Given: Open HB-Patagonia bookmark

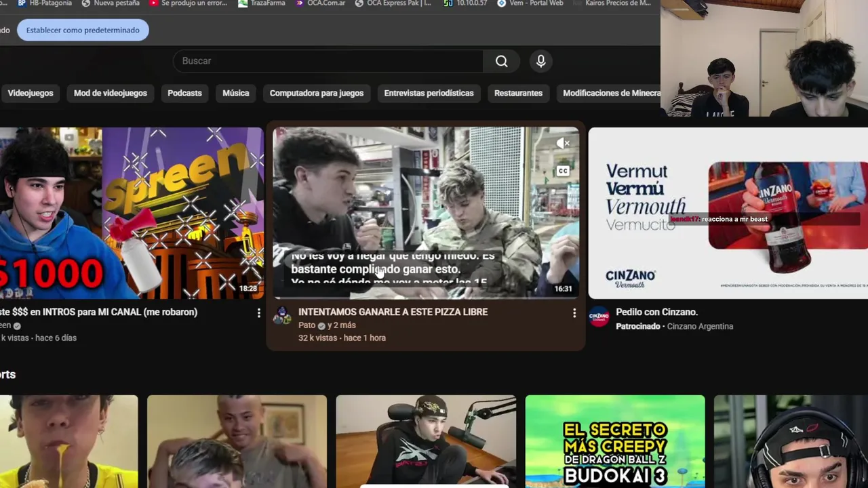Looking at the screenshot, I should pyautogui.click(x=44, y=3).
